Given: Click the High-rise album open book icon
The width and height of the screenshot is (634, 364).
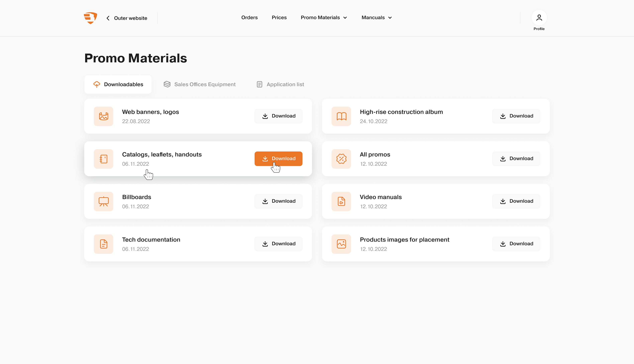Looking at the screenshot, I should tap(341, 116).
